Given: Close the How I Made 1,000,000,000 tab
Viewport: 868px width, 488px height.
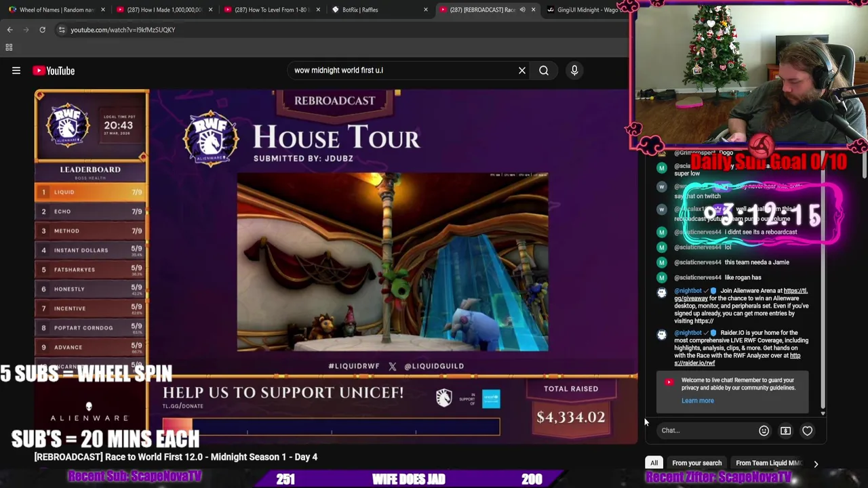Looking at the screenshot, I should click(210, 9).
